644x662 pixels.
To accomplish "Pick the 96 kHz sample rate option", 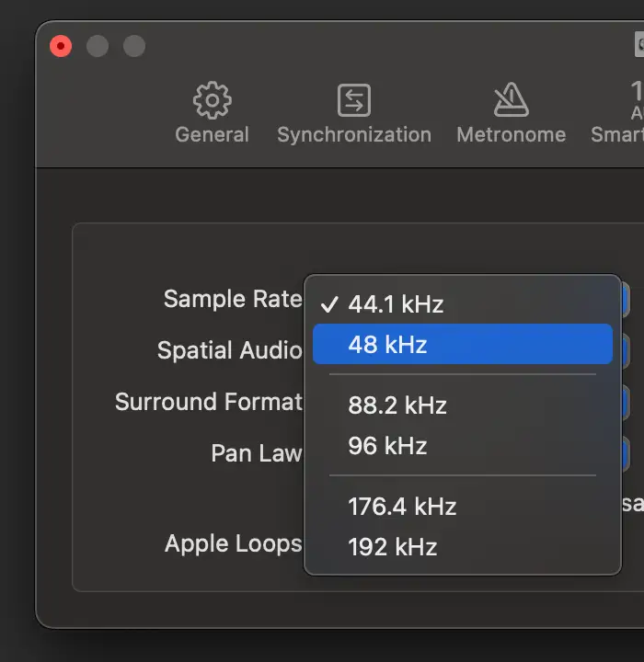I will (x=387, y=446).
